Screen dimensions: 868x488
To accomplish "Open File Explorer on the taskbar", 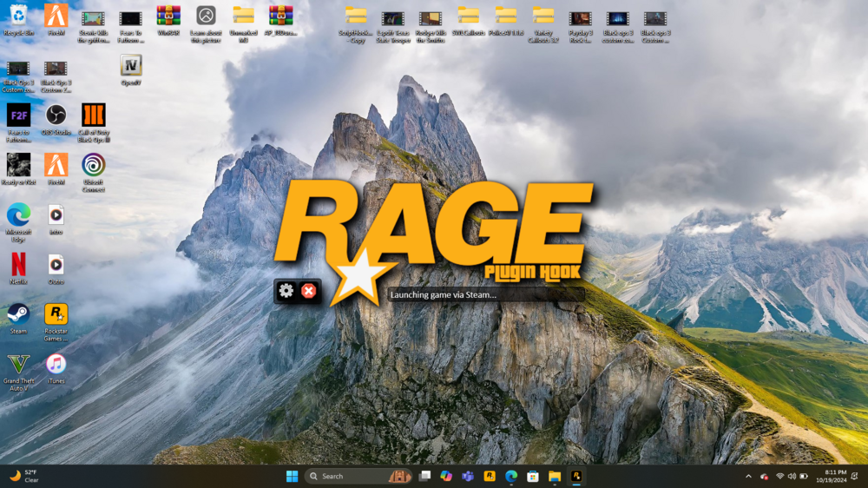I will click(555, 477).
